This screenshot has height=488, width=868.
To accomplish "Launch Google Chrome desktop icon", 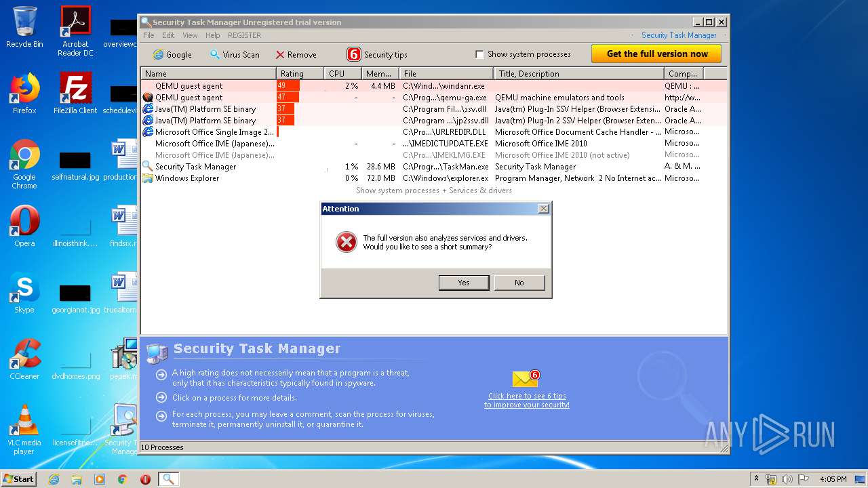I will [x=24, y=164].
